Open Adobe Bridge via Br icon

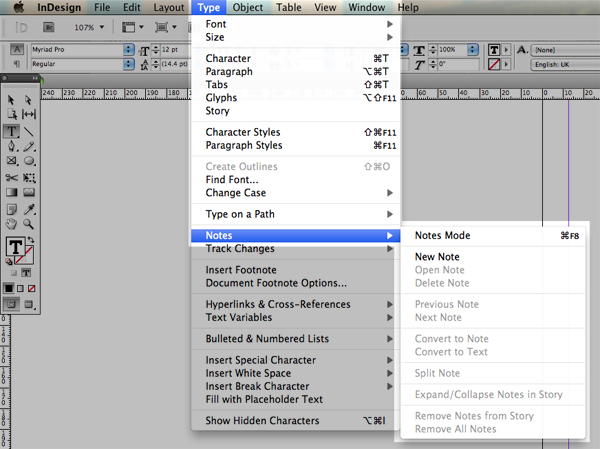click(49, 27)
